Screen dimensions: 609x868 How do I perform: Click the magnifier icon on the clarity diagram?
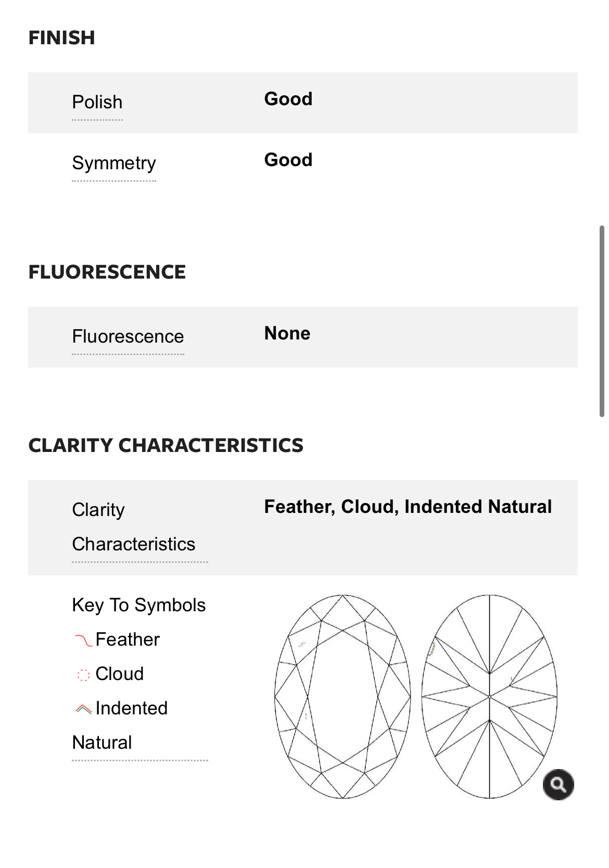558,784
